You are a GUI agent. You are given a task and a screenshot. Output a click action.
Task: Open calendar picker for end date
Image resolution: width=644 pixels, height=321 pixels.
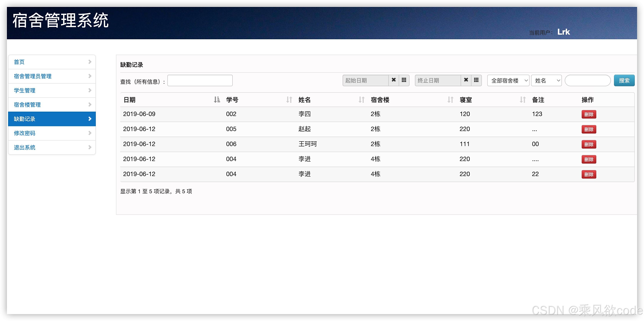(476, 80)
